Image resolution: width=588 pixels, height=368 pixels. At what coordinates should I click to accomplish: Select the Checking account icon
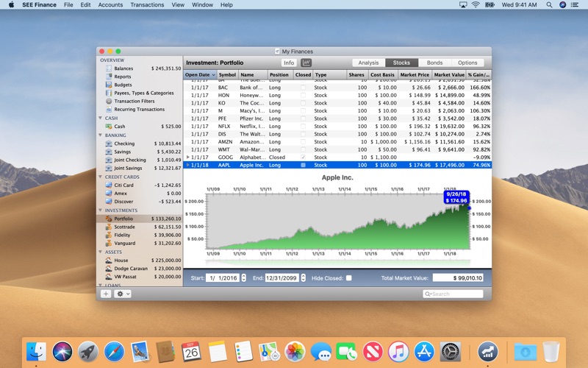pyautogui.click(x=109, y=144)
